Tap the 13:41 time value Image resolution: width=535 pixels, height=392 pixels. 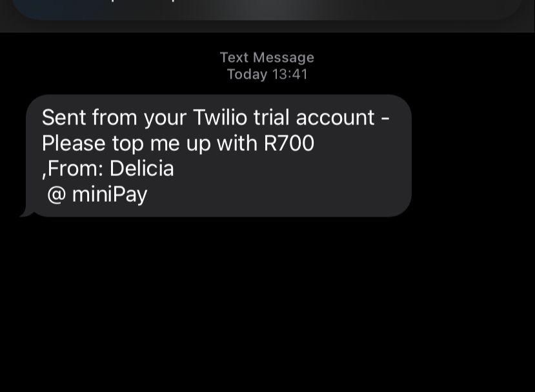click(x=290, y=74)
